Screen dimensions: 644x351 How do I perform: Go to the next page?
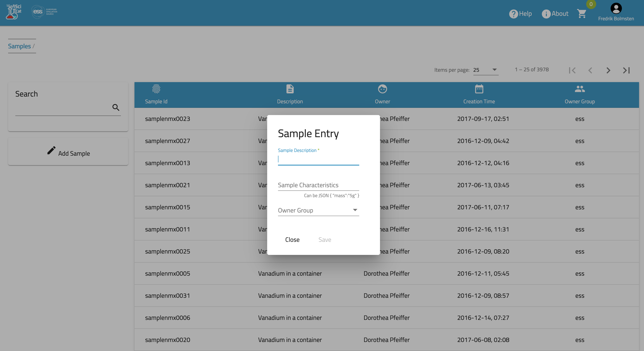point(608,70)
